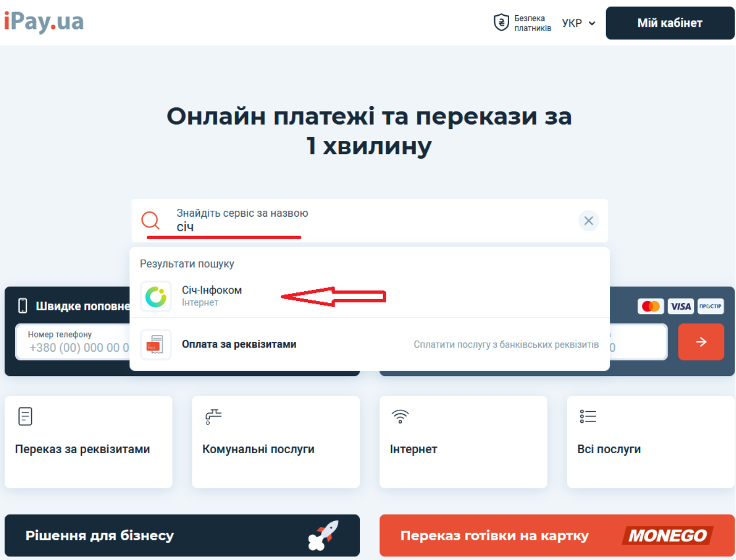Open the Всі послуги card

click(x=650, y=442)
